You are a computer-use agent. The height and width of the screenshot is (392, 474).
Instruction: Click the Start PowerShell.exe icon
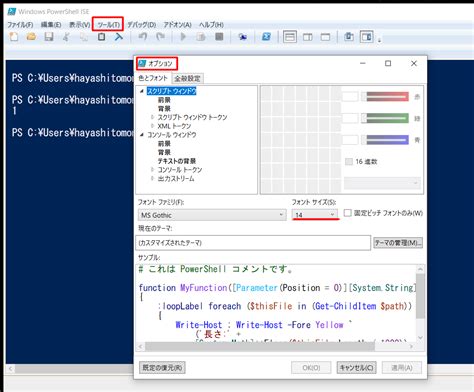click(x=266, y=37)
